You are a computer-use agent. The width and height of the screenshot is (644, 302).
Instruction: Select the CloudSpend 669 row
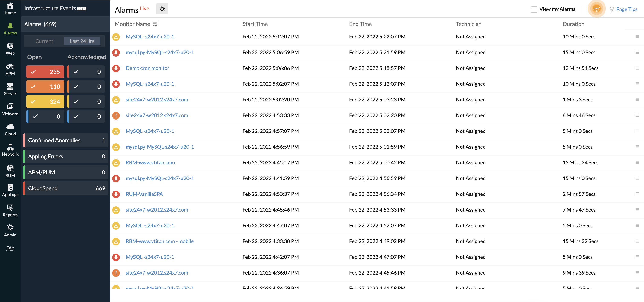[x=66, y=188]
